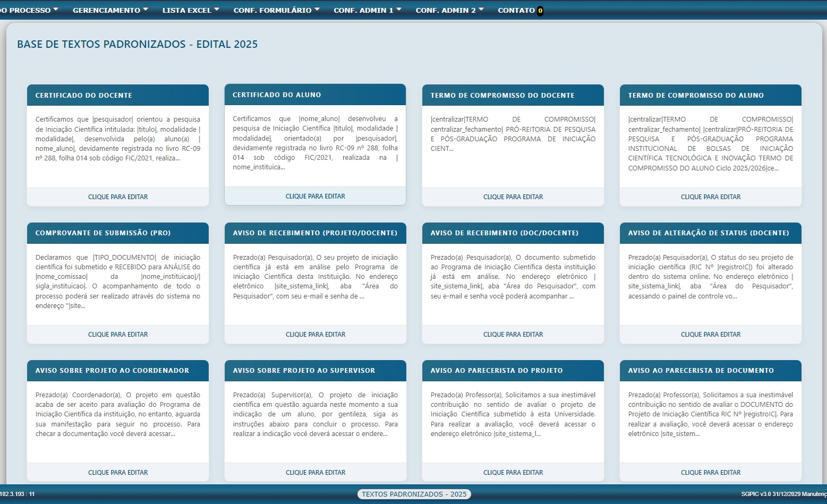
Task: Edit Aviso de Recebimento (Doc/Docente) template
Action: (x=513, y=335)
